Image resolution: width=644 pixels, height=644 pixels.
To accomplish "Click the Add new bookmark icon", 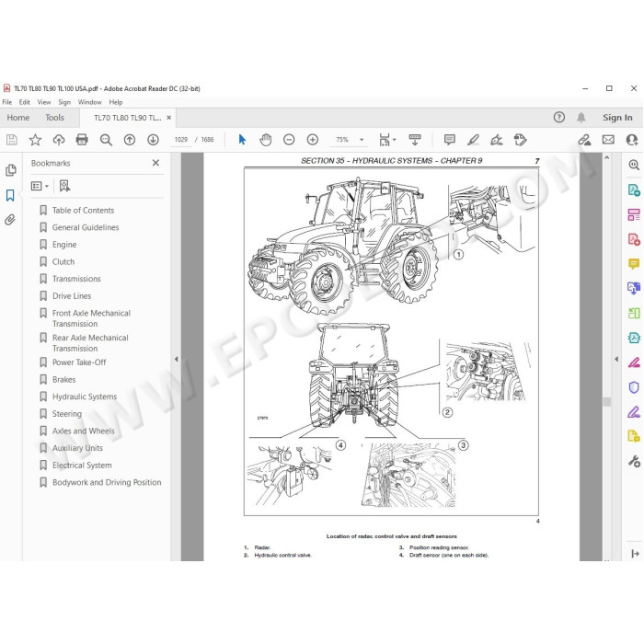I will coord(64,186).
